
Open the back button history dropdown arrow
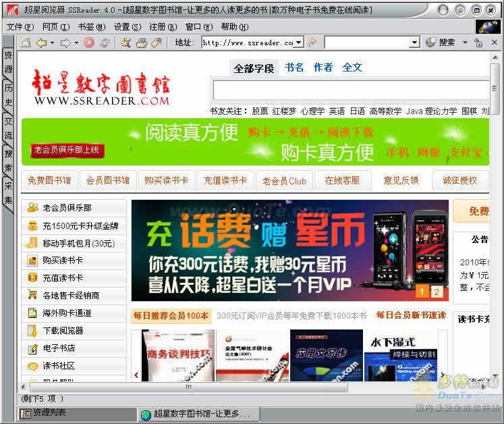pyautogui.click(x=52, y=43)
